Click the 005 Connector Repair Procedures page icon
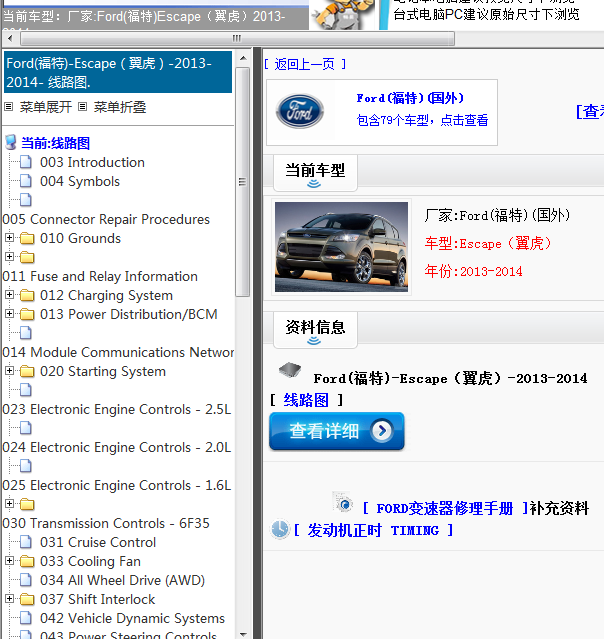This screenshot has width=604, height=639. [26, 200]
